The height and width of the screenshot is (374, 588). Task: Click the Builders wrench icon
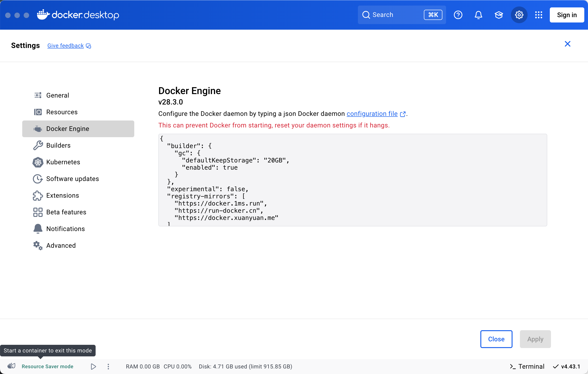(x=38, y=145)
